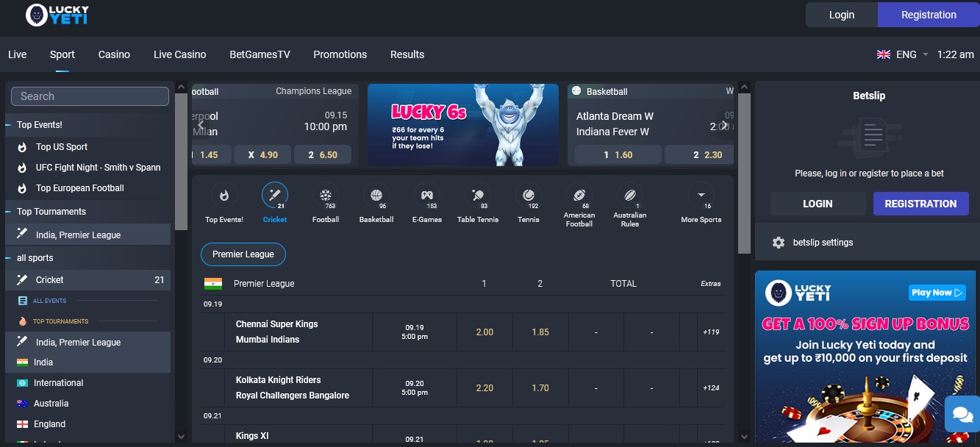Click the sidebar vertical scrollbar
Screen dimensions: 980x447
pyautogui.click(x=181, y=162)
